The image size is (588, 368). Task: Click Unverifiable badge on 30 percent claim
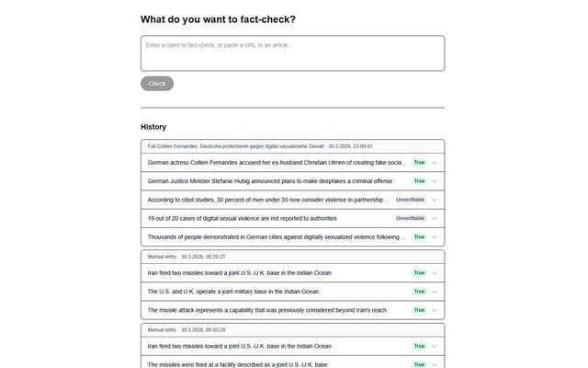410,200
